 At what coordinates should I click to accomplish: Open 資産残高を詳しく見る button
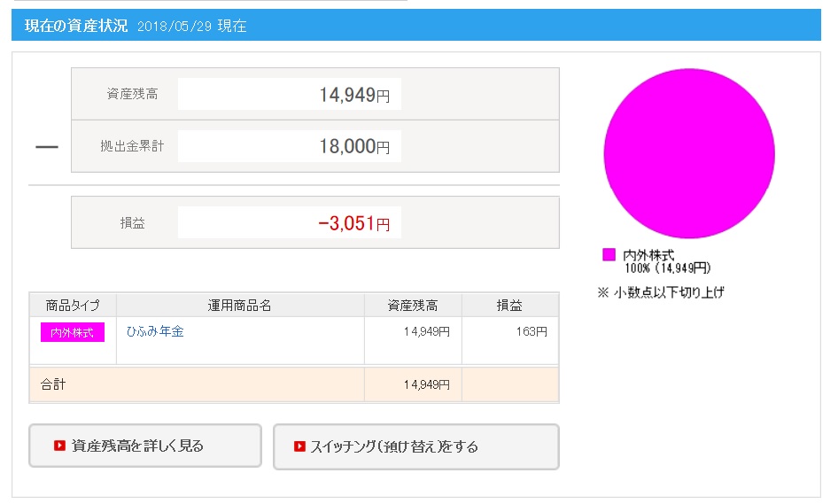pyautogui.click(x=144, y=446)
